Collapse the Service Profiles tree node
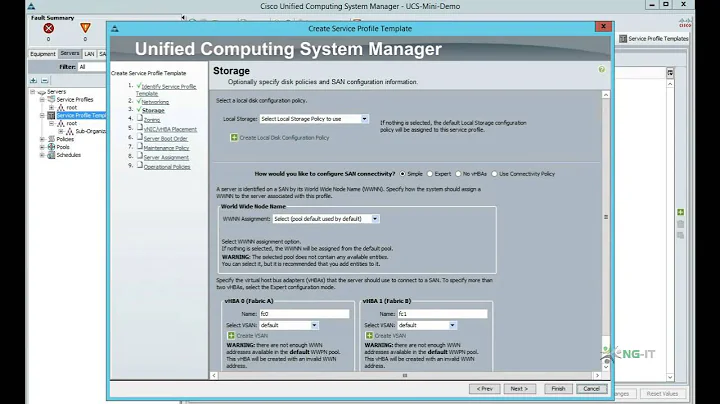 pos(42,99)
